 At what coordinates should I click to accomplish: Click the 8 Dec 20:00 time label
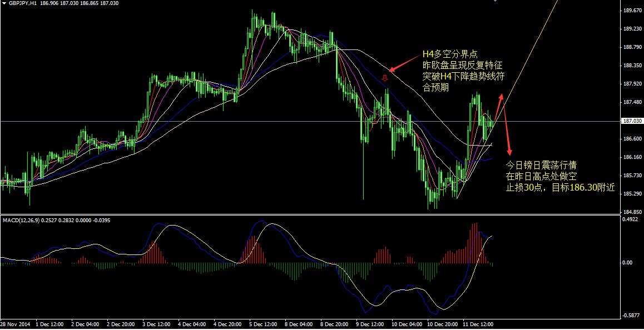pyautogui.click(x=334, y=324)
